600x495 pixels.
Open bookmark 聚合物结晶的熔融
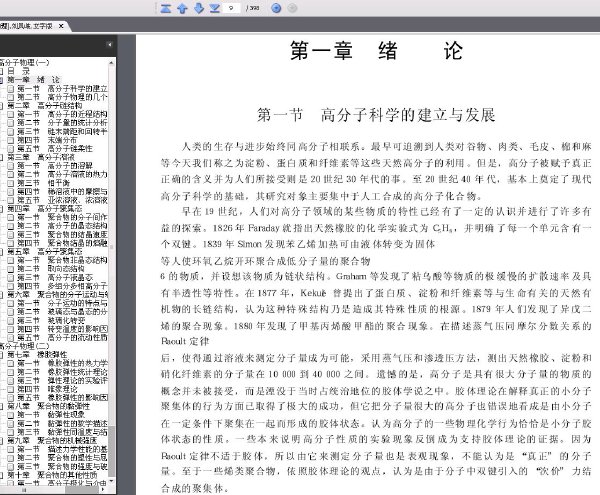pos(77,243)
